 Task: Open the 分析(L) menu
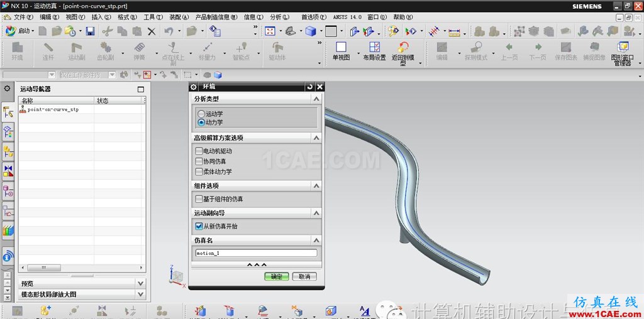280,17
